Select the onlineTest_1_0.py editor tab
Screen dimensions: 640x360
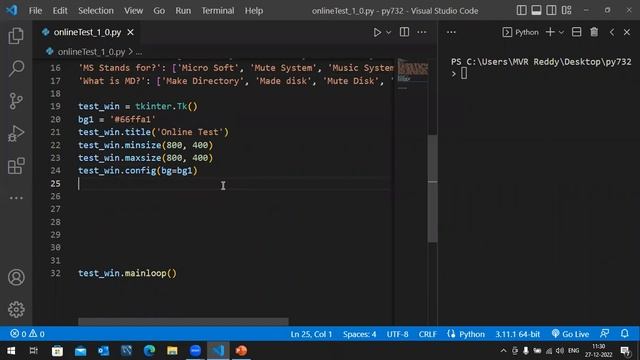tap(86, 32)
